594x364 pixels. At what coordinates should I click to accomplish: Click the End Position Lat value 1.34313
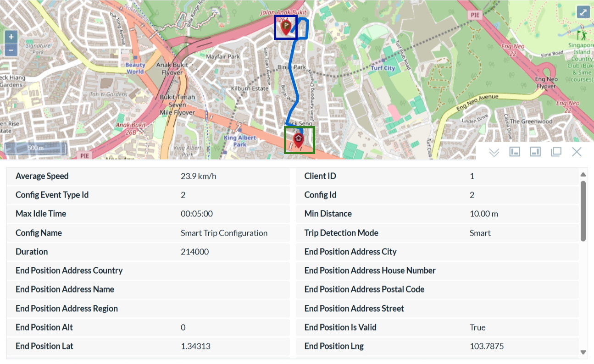point(195,346)
